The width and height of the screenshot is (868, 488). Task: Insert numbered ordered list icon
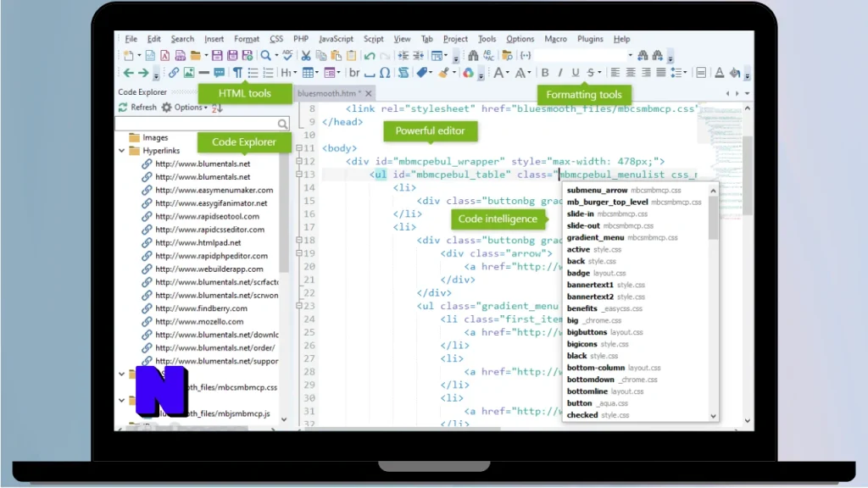tap(269, 73)
